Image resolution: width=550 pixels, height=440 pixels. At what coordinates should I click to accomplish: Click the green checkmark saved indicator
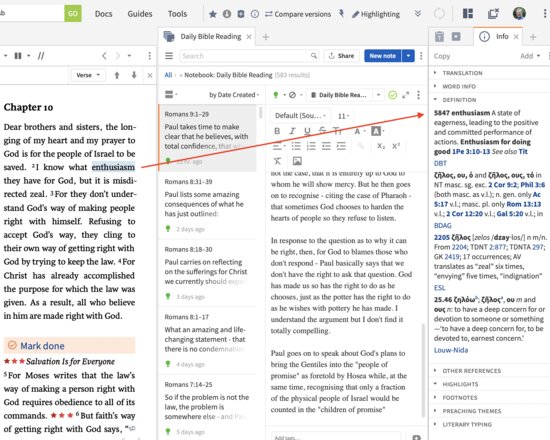(393, 95)
